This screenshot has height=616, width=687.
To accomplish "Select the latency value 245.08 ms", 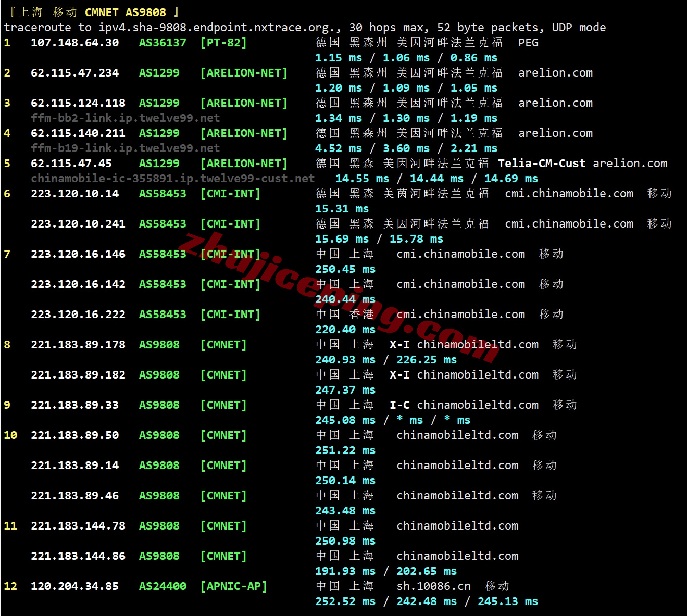I will point(345,420).
